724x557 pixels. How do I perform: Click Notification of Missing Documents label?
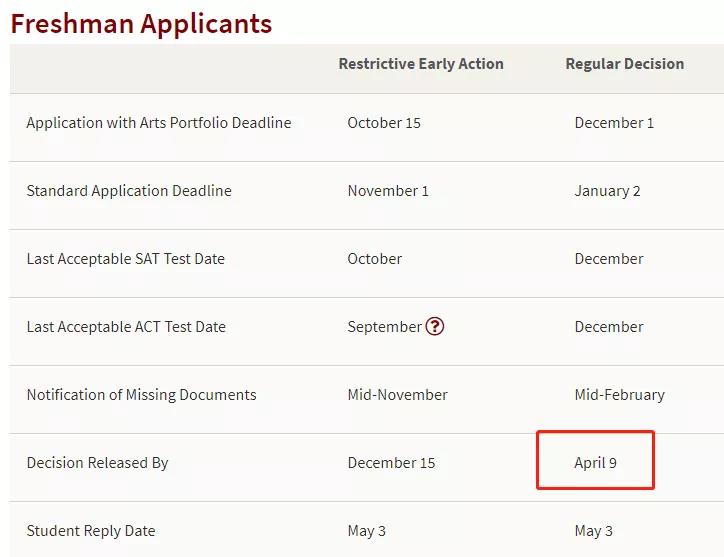click(x=141, y=395)
